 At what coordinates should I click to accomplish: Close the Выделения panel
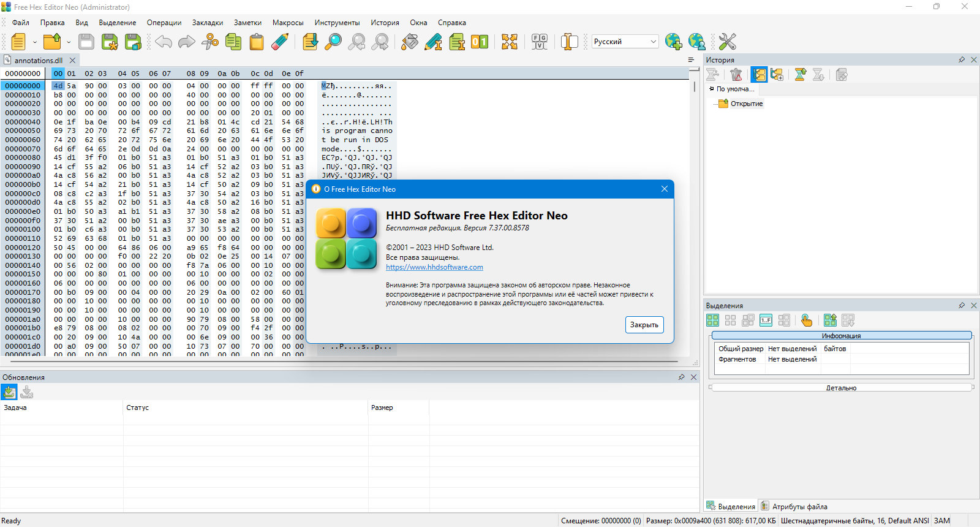click(974, 305)
